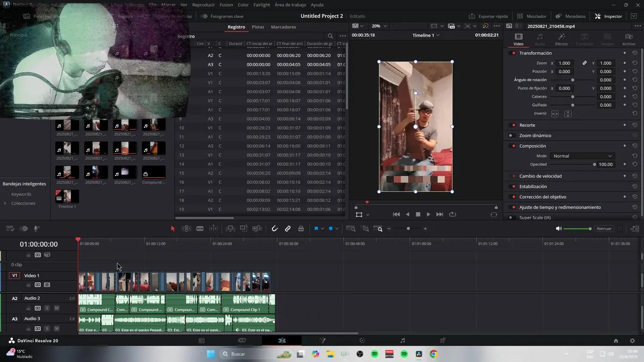This screenshot has height=362, width=644.
Task: Open the Fairlight menu
Action: click(x=262, y=5)
